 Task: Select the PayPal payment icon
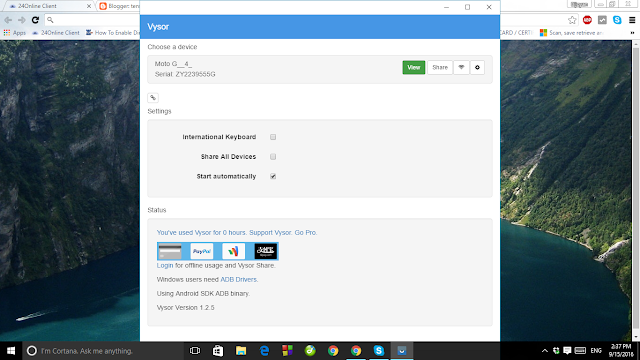coord(202,251)
